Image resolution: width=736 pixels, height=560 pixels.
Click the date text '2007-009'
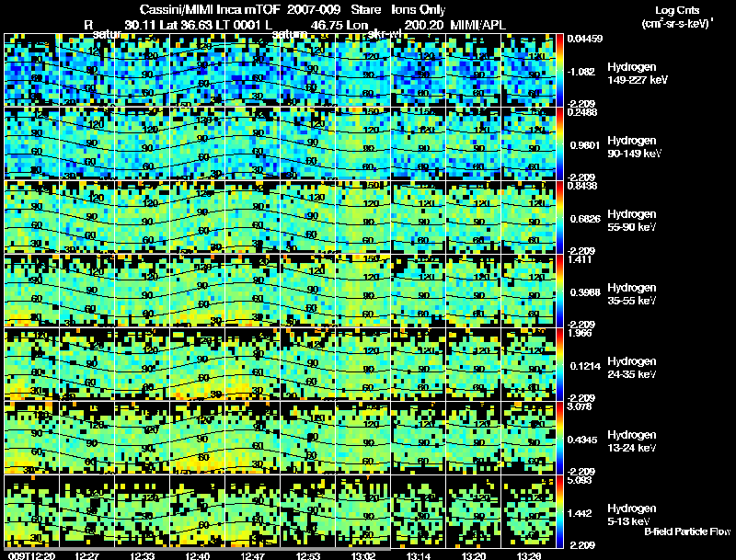coord(314,9)
